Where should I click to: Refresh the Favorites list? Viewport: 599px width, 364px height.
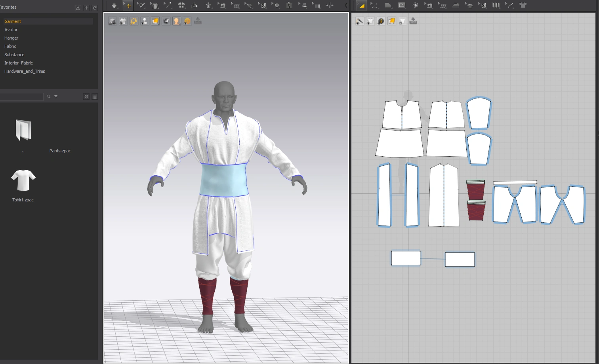(95, 8)
